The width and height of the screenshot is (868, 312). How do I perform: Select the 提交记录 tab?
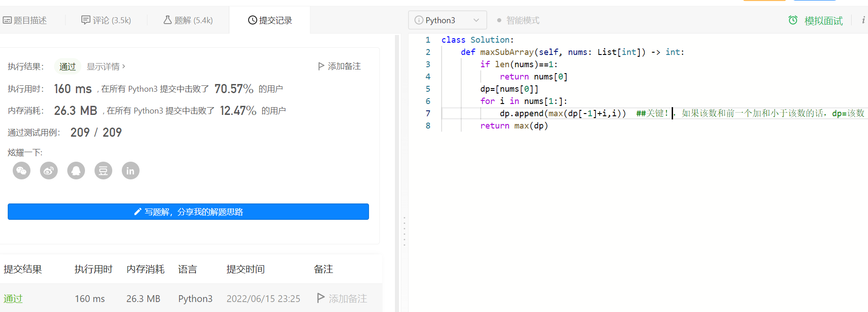coord(270,20)
